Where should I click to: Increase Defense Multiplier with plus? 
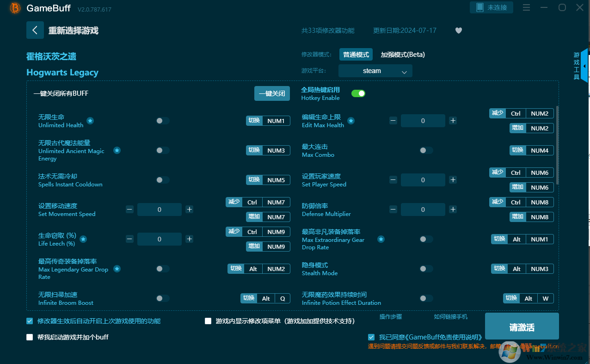point(453,210)
